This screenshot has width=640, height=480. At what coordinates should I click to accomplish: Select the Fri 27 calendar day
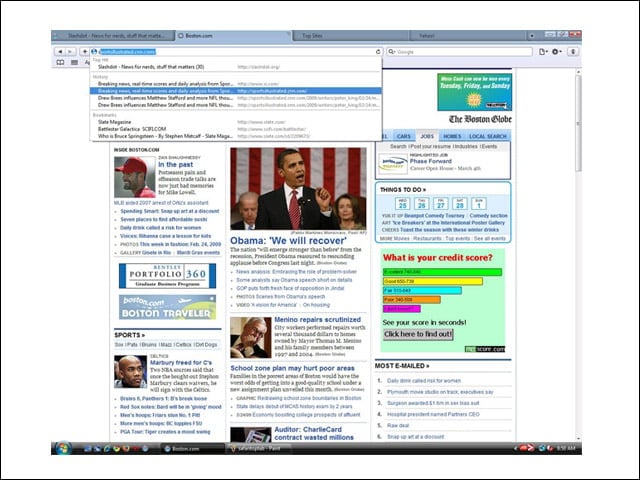click(x=441, y=203)
